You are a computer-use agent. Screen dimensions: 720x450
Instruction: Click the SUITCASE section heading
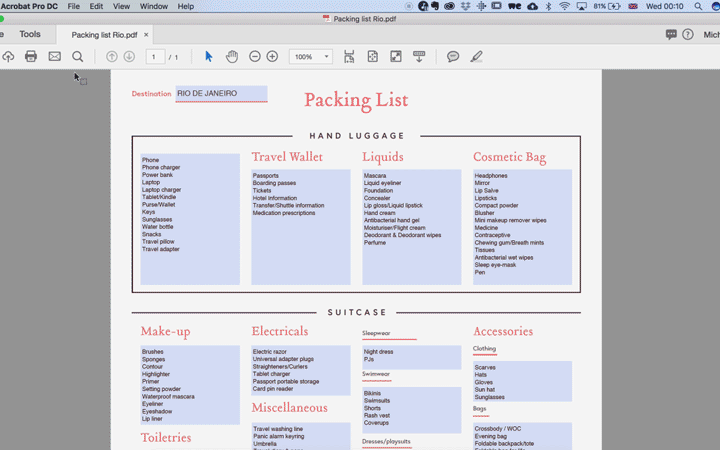(357, 312)
